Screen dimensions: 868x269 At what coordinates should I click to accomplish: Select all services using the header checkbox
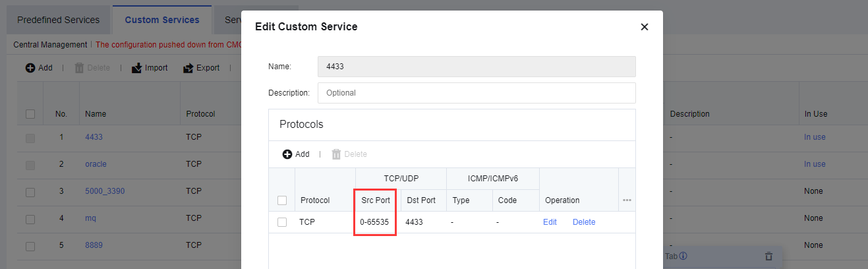point(30,114)
